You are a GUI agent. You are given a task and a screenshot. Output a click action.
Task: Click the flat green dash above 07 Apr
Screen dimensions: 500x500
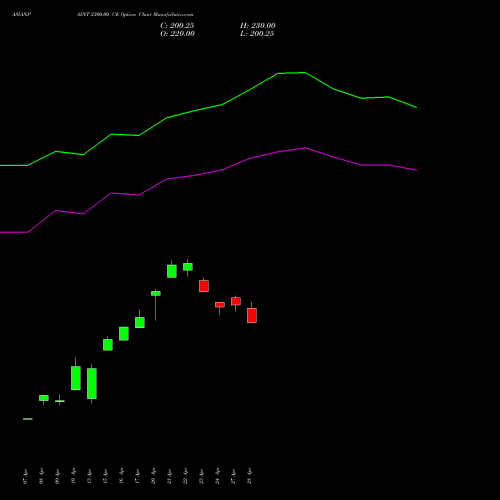click(28, 419)
